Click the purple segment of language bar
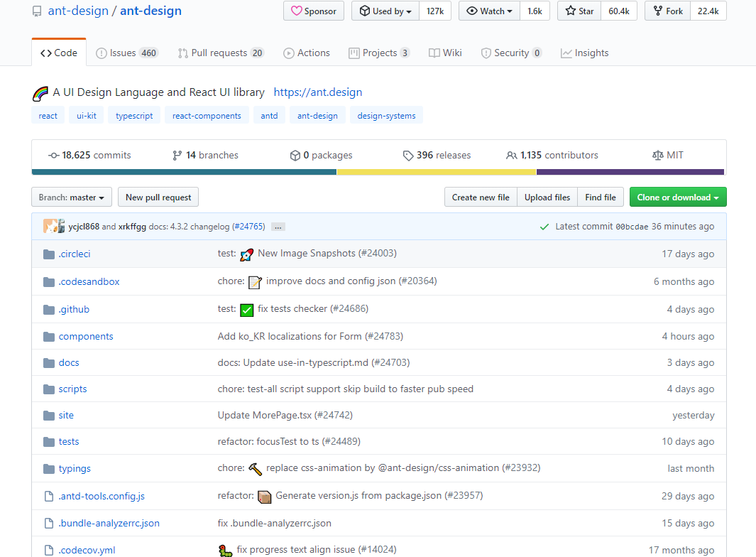 pyautogui.click(x=630, y=172)
